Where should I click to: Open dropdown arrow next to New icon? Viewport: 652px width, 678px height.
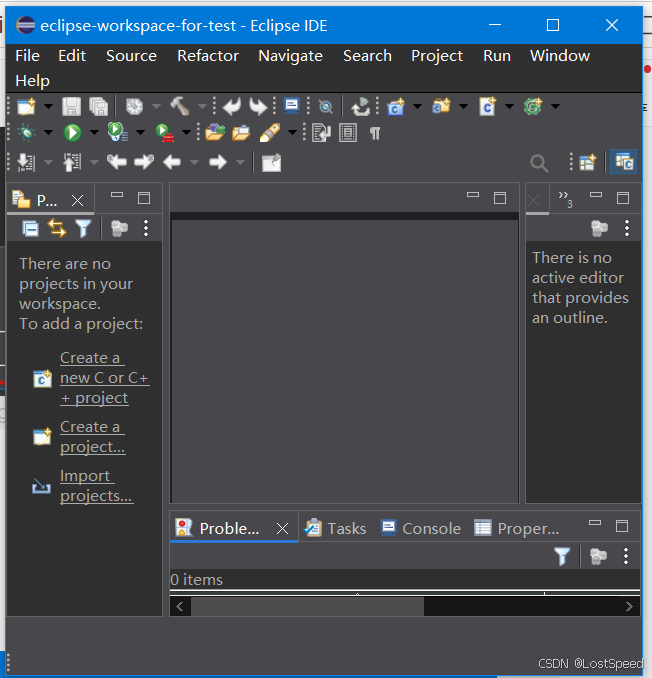tap(48, 106)
